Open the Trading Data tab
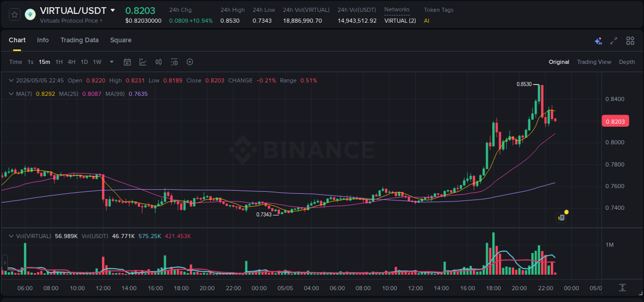Screen dimensions: 644x302 click(x=79, y=40)
